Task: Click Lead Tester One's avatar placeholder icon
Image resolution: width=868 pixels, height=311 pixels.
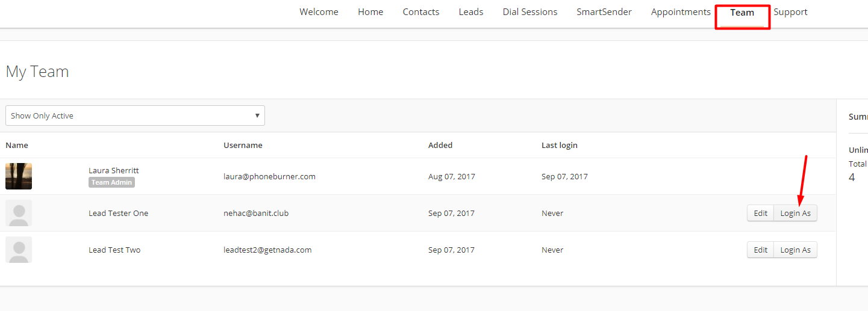Action: (x=19, y=213)
